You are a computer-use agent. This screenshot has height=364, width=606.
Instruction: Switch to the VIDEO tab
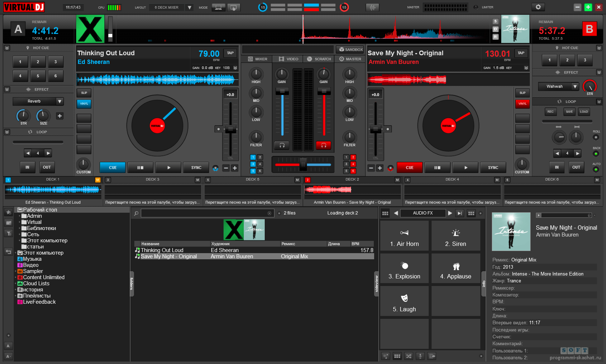(x=289, y=59)
